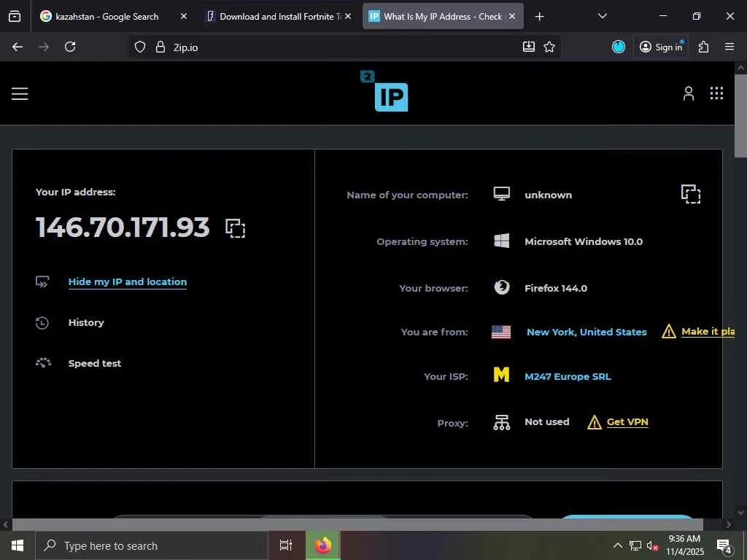Click the proxy network icon
Viewport: 747px width, 560px height.
coord(502,422)
